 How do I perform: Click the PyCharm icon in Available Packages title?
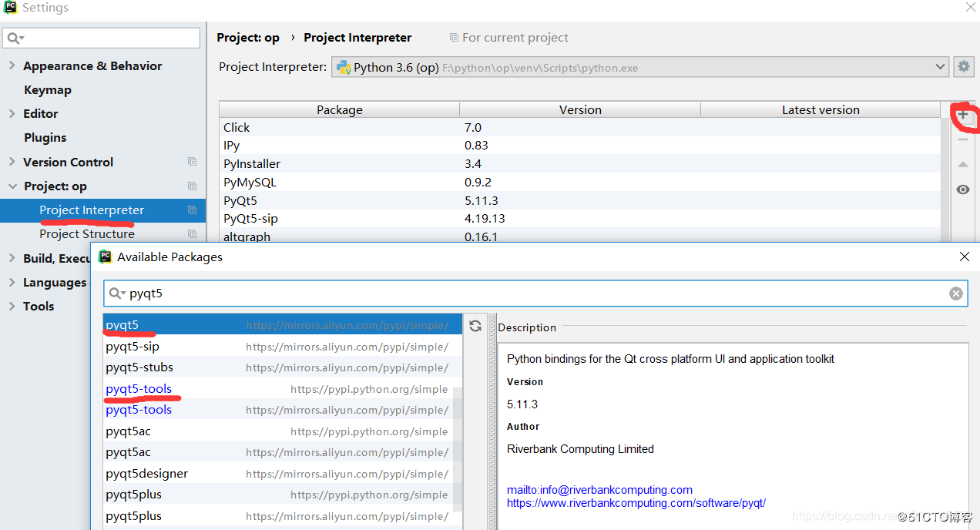(x=105, y=257)
